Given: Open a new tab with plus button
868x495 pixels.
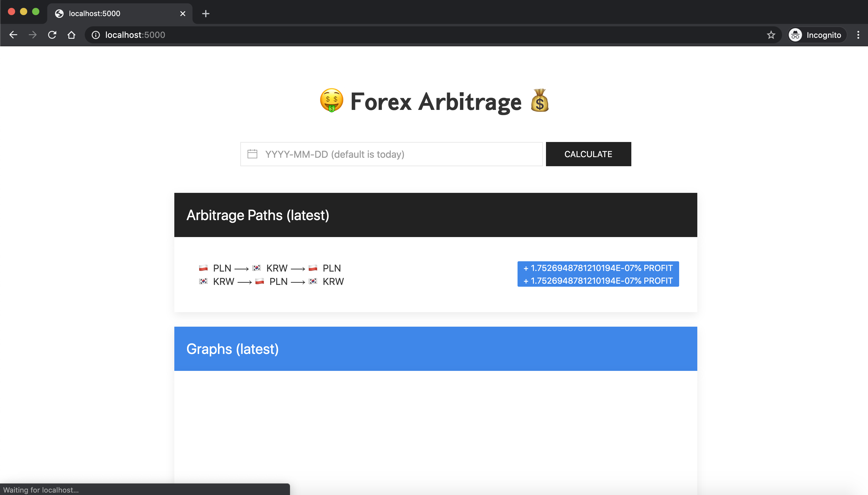Looking at the screenshot, I should (205, 14).
